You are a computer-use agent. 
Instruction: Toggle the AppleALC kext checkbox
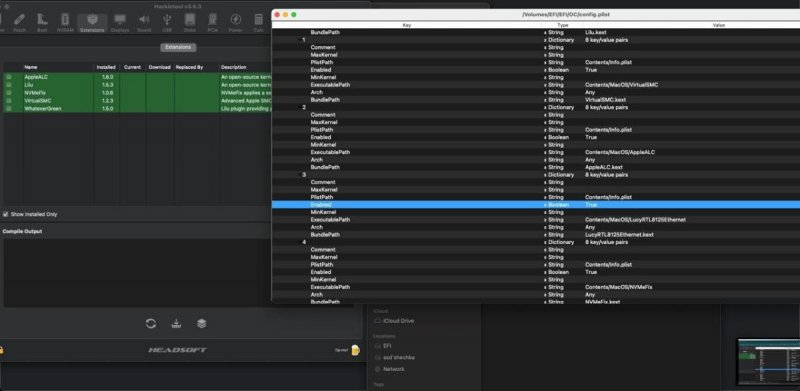point(9,77)
